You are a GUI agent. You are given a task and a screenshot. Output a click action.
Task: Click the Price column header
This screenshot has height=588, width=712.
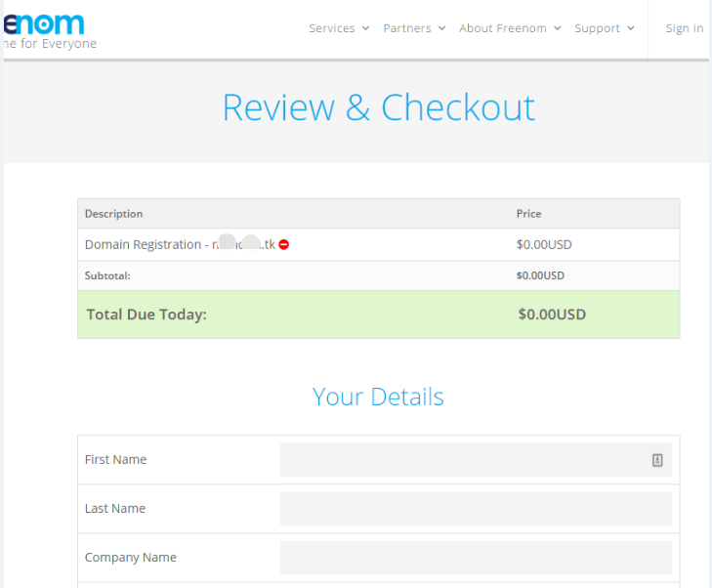[528, 214]
